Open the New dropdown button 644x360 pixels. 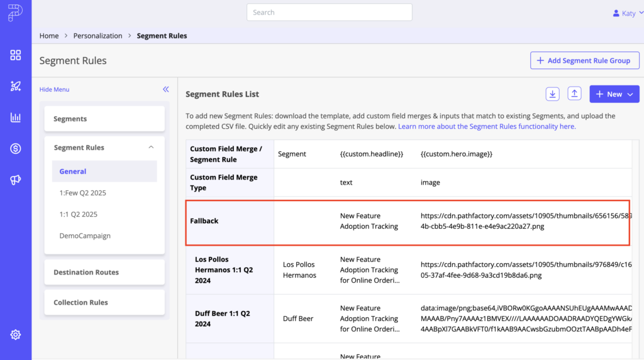coord(614,94)
